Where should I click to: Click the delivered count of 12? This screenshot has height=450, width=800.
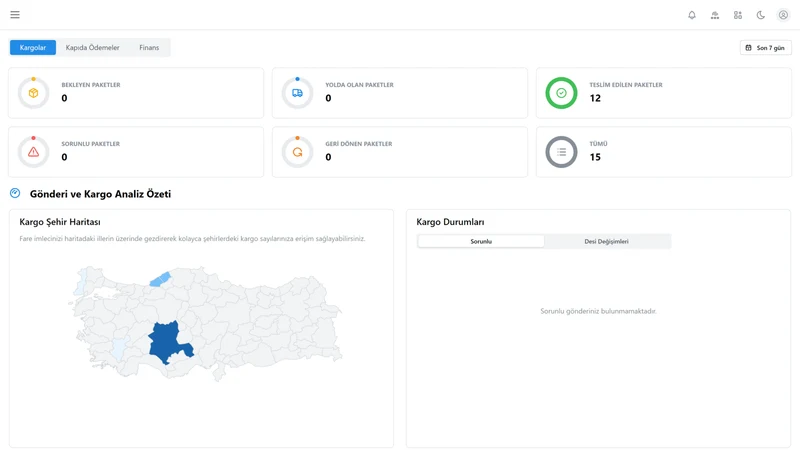595,98
